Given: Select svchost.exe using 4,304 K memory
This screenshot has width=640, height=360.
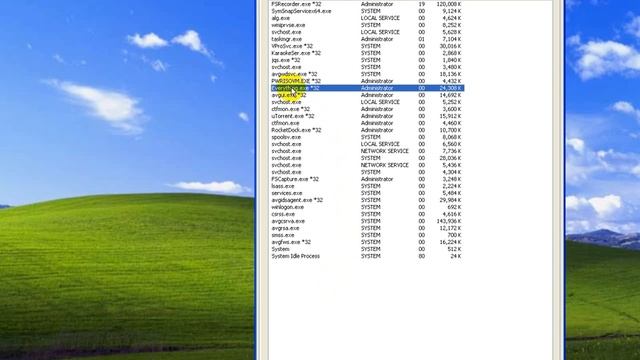Looking at the screenshot, I should (367, 172).
